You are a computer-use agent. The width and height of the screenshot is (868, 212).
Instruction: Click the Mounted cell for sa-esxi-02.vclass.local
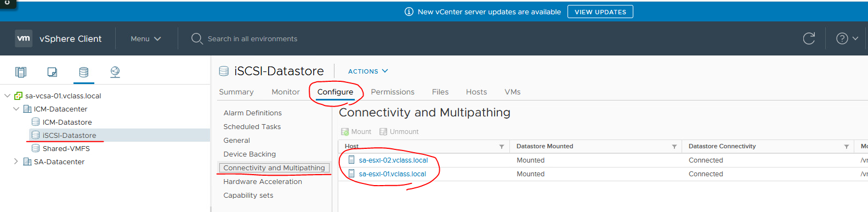click(x=530, y=160)
